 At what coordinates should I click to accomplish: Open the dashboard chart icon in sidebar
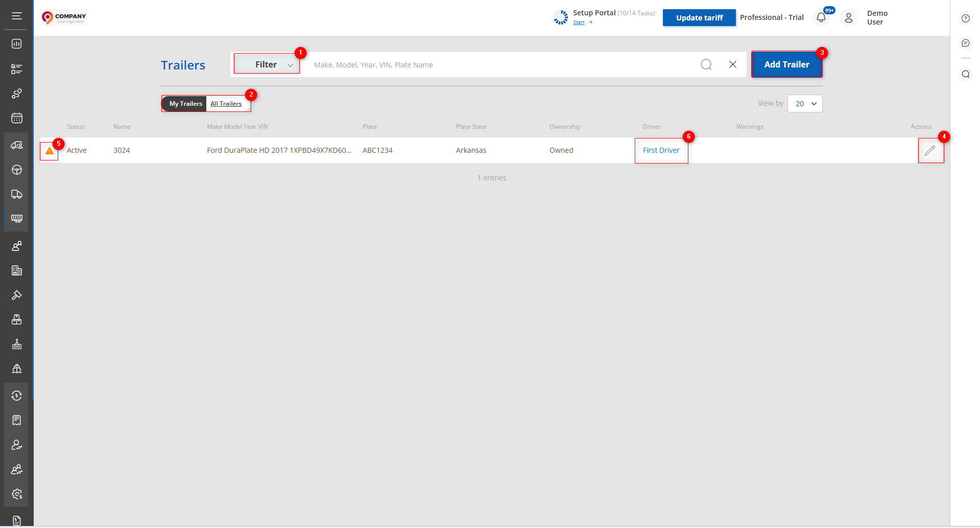point(17,44)
